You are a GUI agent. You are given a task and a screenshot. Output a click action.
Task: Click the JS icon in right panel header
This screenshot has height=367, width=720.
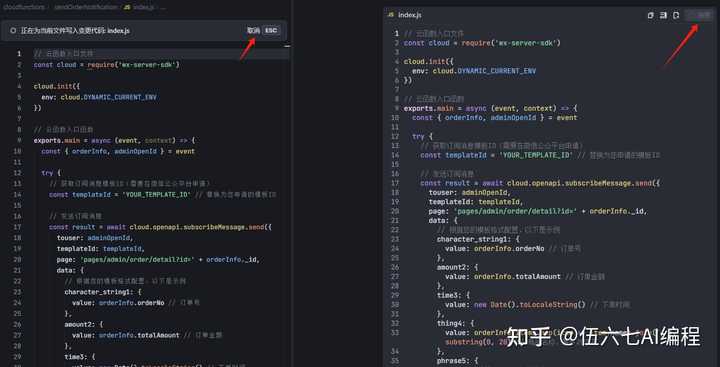391,15
